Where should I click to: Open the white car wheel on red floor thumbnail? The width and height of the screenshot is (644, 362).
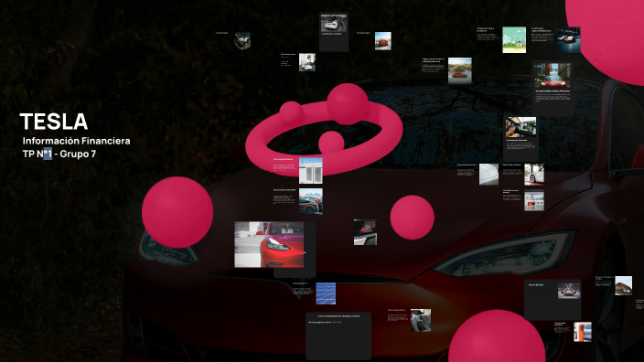(x=534, y=174)
